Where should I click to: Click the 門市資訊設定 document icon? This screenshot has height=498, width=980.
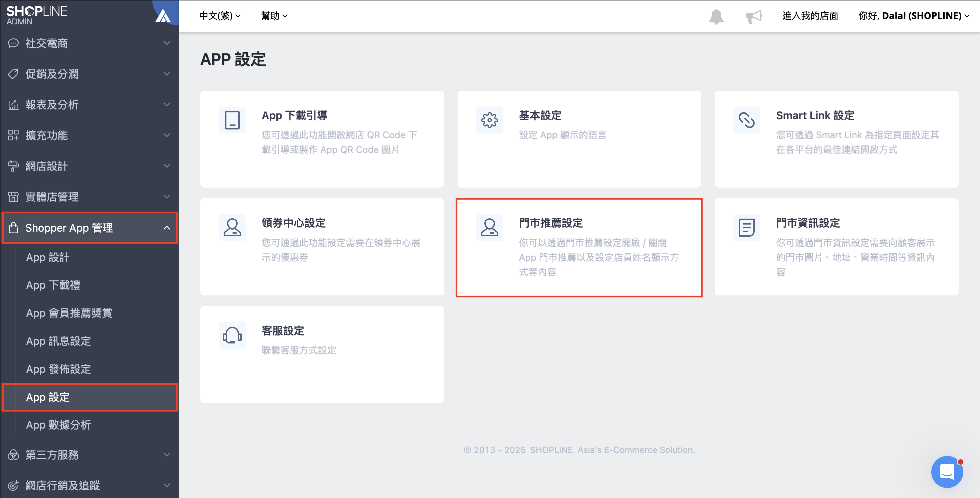[746, 228]
